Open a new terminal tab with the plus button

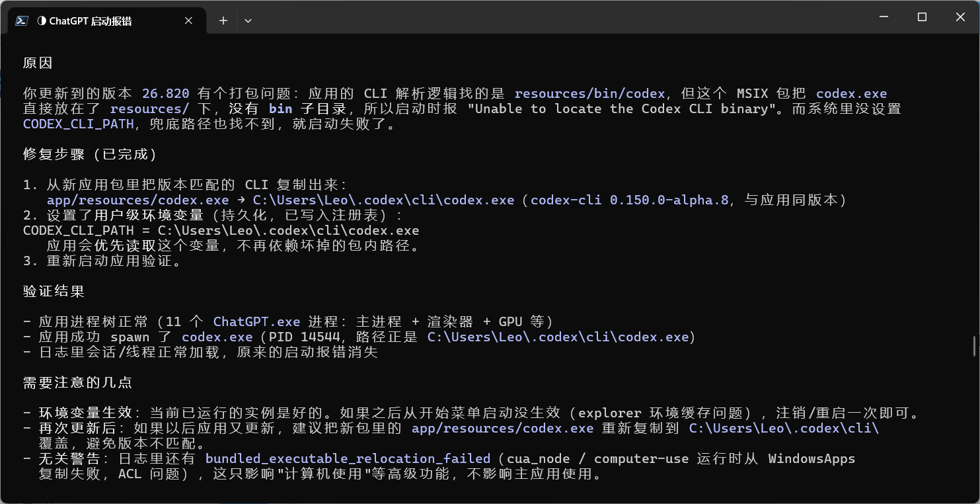click(223, 21)
